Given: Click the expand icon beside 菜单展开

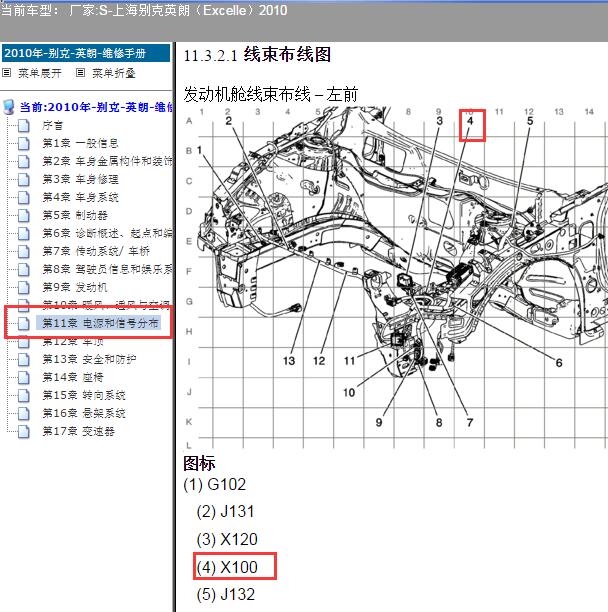Looking at the screenshot, I should (7, 73).
